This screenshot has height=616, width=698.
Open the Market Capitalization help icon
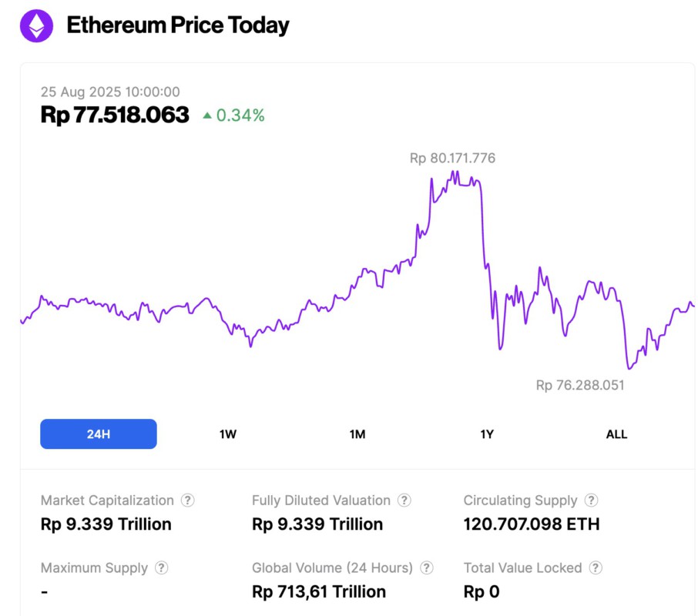(187, 500)
